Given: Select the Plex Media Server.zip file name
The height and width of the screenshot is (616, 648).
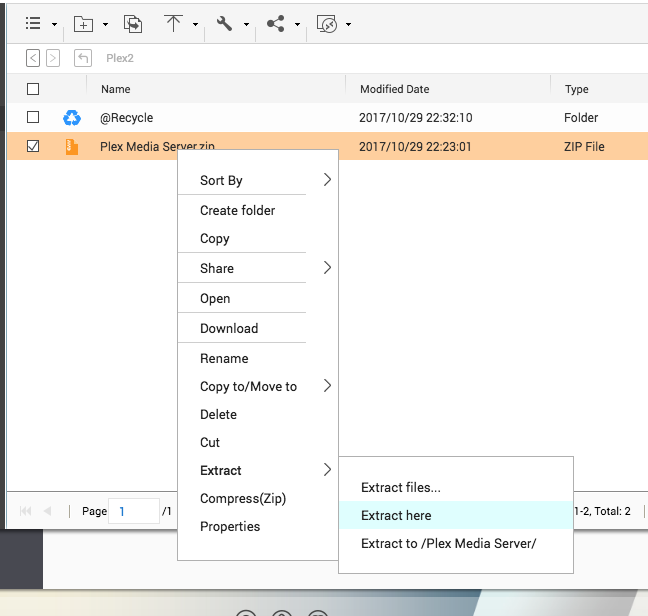Looking at the screenshot, I should point(157,146).
